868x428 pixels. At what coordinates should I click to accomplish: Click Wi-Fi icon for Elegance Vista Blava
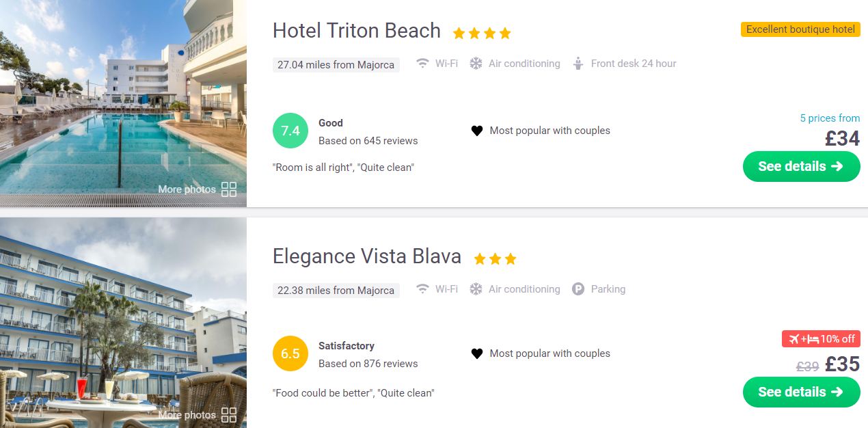pyautogui.click(x=423, y=289)
